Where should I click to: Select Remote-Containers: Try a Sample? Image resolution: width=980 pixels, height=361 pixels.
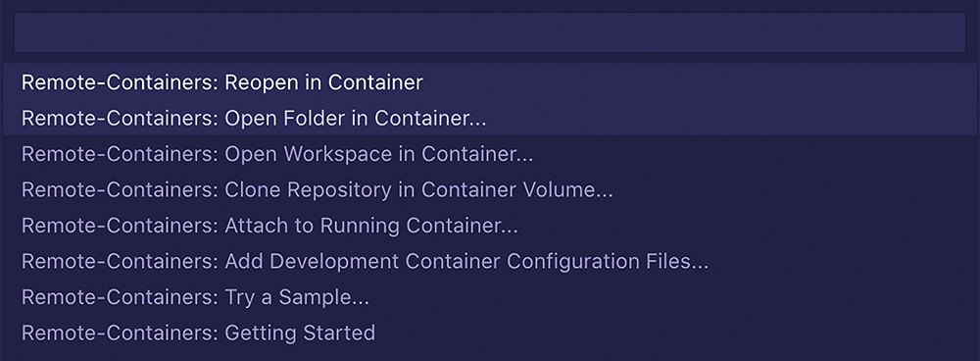[x=490, y=296]
